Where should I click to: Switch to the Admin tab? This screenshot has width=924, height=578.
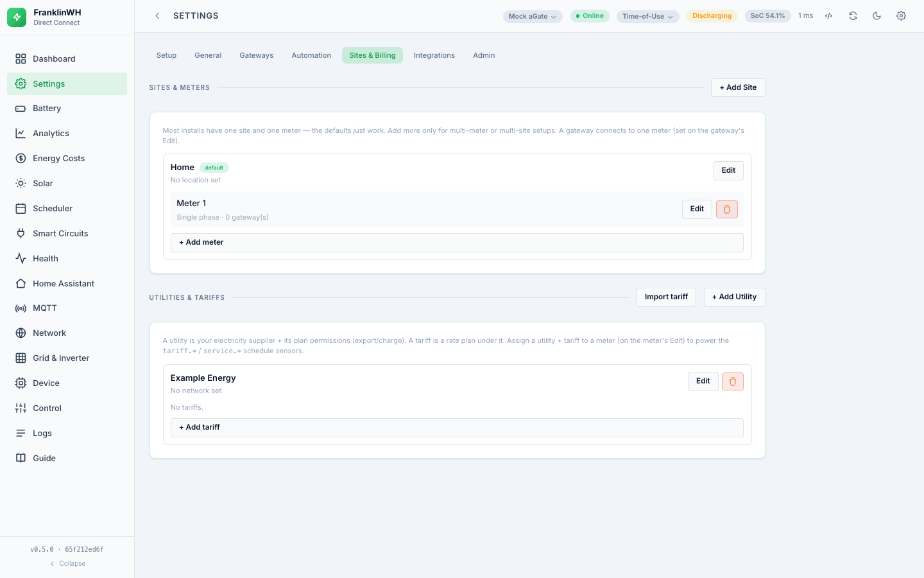(x=484, y=56)
